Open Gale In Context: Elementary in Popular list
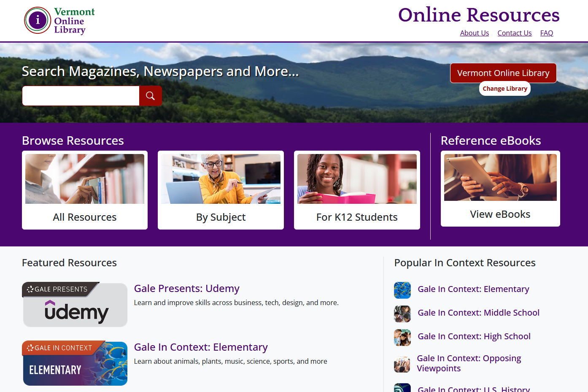Viewport: 588px width, 392px height. pos(473,289)
